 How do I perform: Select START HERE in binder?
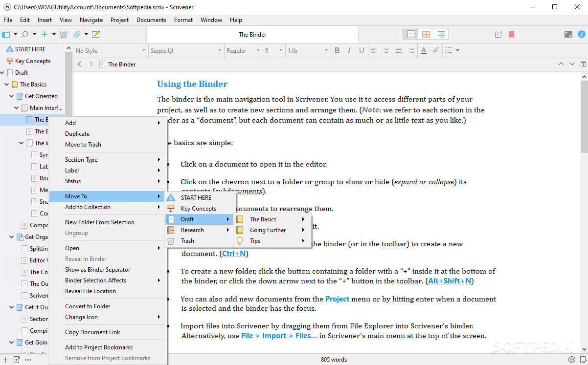point(30,49)
